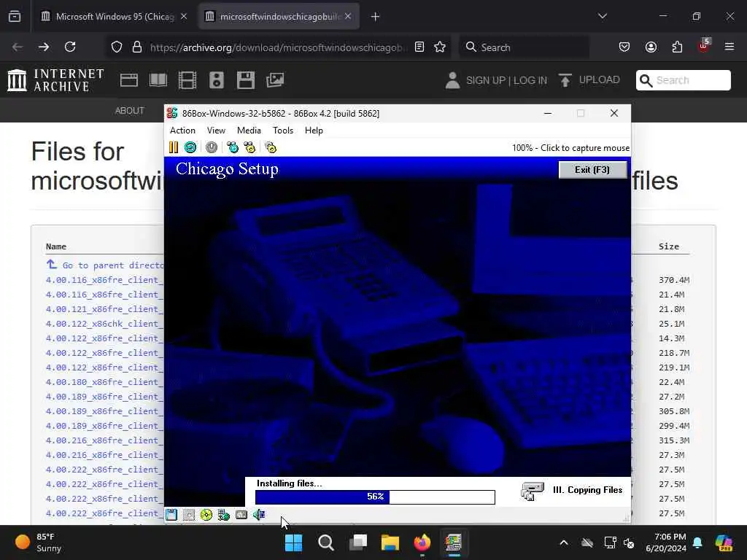The height and width of the screenshot is (560, 747).
Task: Click the 86Box taskbar icon
Action: pyautogui.click(x=454, y=542)
